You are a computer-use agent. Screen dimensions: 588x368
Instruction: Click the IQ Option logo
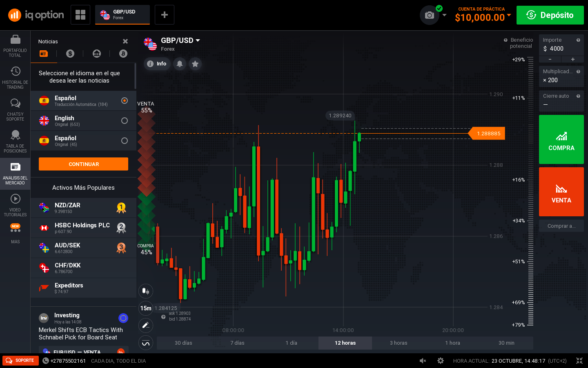pyautogui.click(x=36, y=15)
